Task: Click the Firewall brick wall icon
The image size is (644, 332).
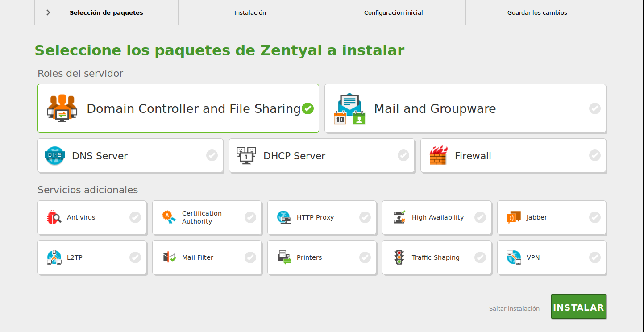Action: pyautogui.click(x=438, y=155)
